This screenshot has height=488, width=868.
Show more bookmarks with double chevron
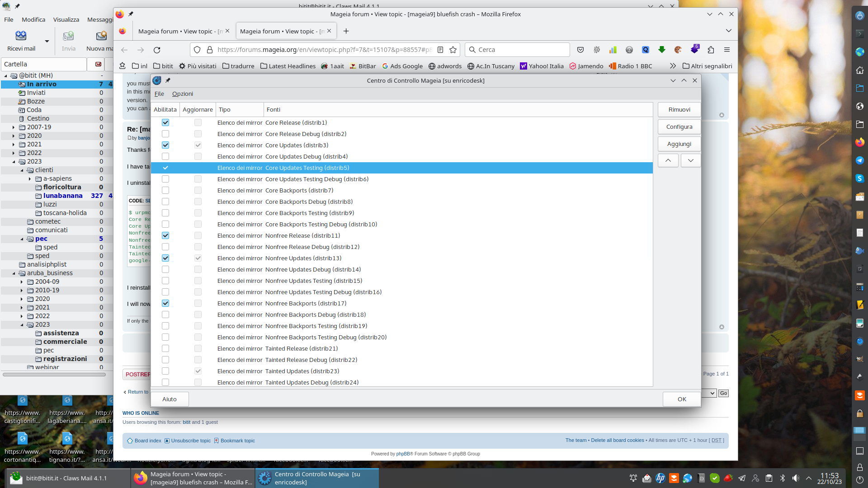673,66
